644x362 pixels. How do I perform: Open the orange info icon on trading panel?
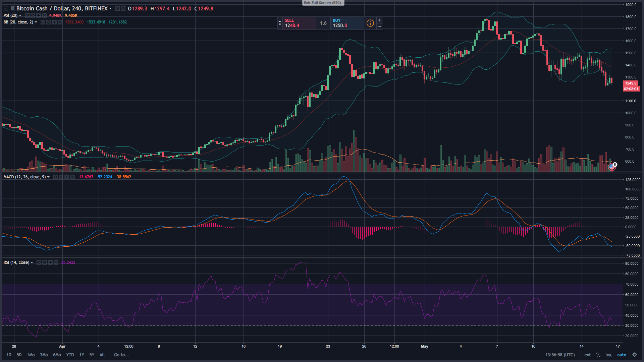tap(370, 23)
